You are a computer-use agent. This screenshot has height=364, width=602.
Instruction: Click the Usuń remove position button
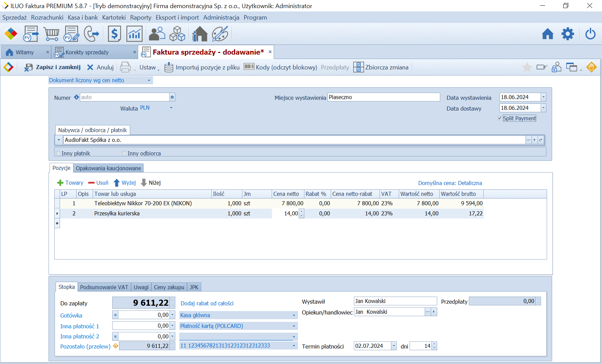click(98, 183)
